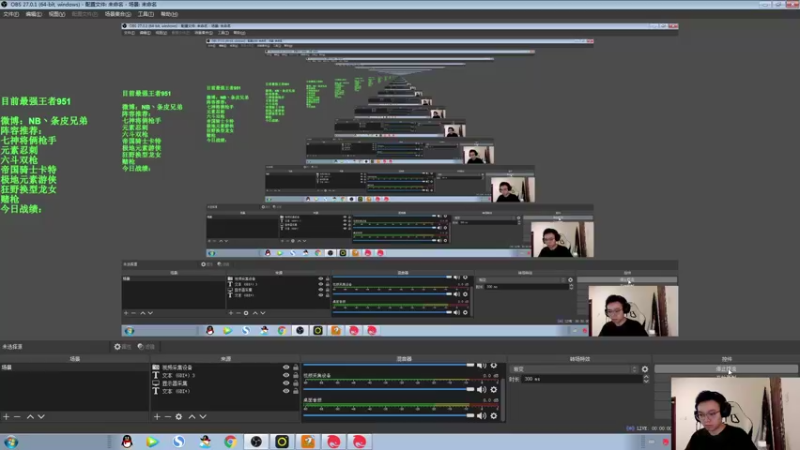The width and height of the screenshot is (800, 450).
Task: Adjust the 桌面音频 volume slider in main mixer
Action: [389, 416]
